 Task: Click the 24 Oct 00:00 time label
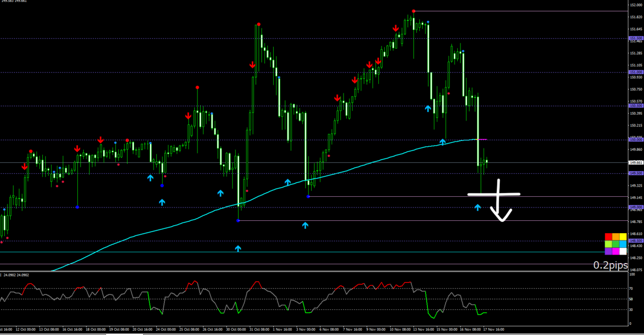pyautogui.click(x=165, y=330)
